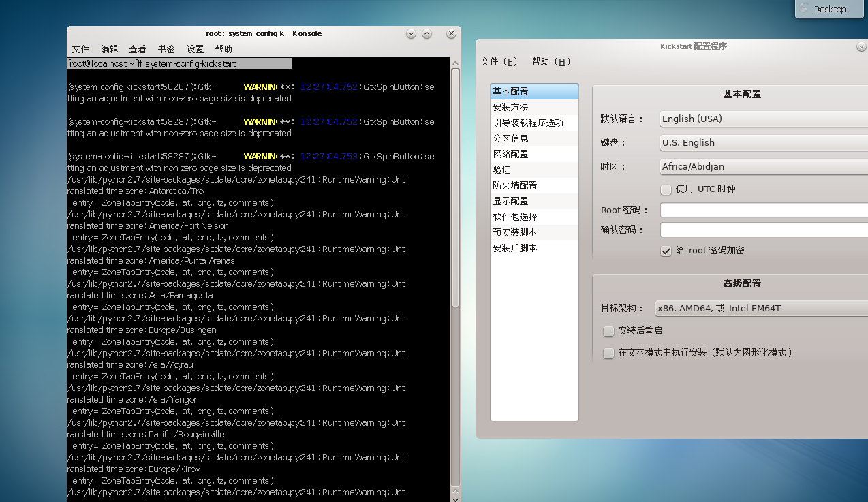This screenshot has height=502, width=868.
Task: Click the Root 密码 input field
Action: coord(764,210)
